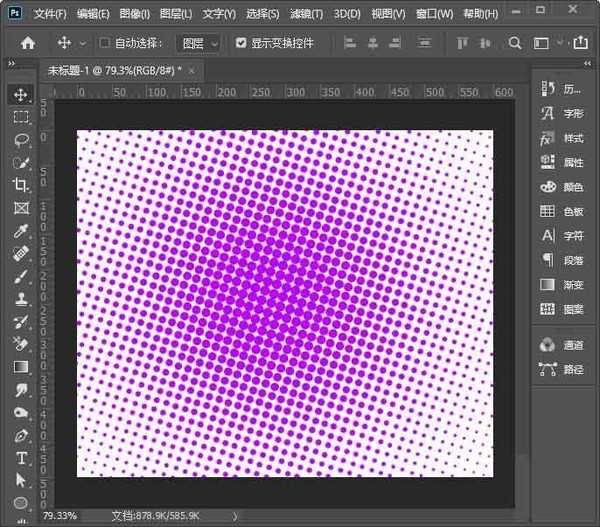
Task: Select the Rectangular Marquee tool
Action: click(x=21, y=117)
